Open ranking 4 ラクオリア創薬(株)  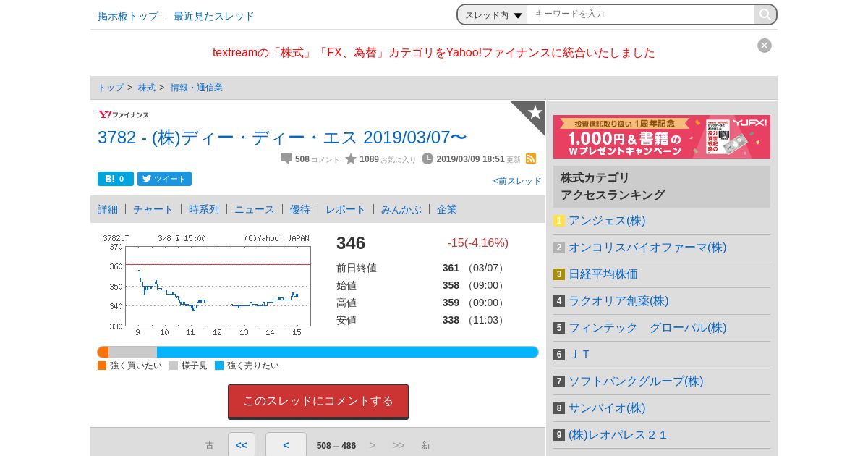[618, 301]
